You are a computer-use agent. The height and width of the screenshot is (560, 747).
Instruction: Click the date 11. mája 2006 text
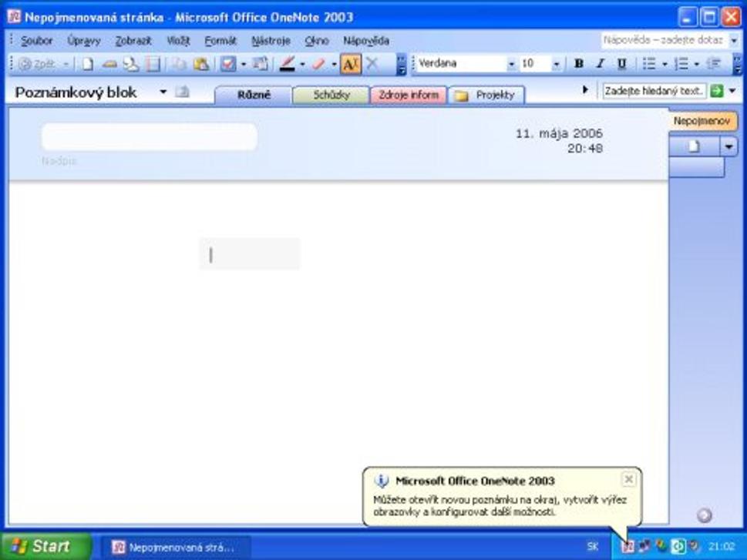pos(559,133)
